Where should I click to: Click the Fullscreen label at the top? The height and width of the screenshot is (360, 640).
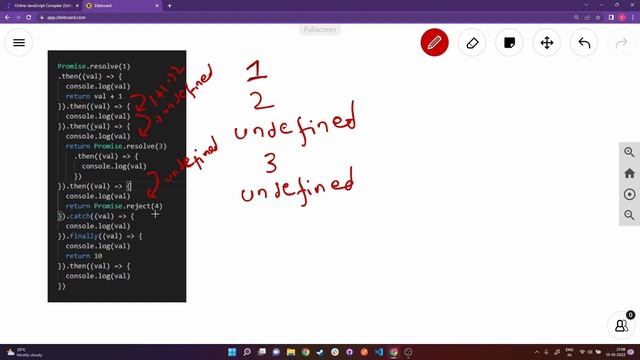point(320,30)
